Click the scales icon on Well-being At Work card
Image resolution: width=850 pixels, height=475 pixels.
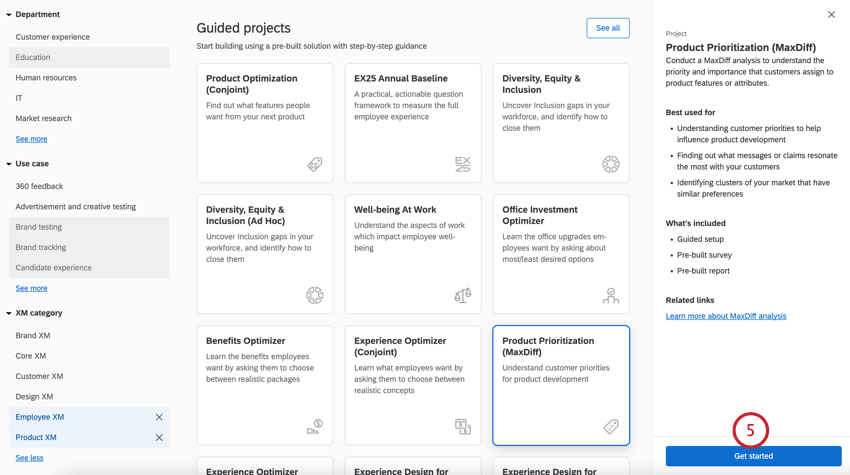pyautogui.click(x=462, y=295)
